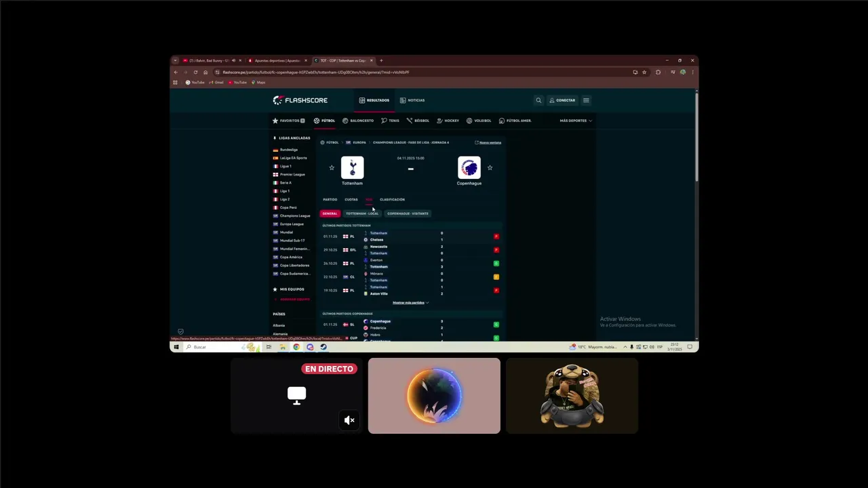The width and height of the screenshot is (868, 488).
Task: Switch to the Partido tab
Action: [x=330, y=200]
